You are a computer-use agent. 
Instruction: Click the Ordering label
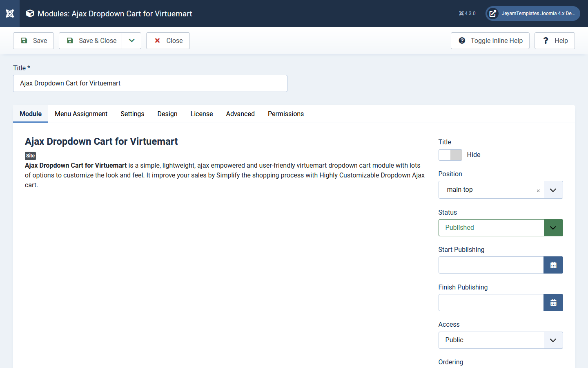pyautogui.click(x=451, y=362)
